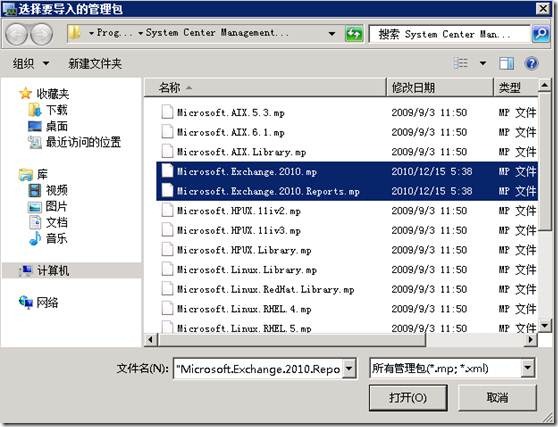
Task: Click date 2010/12/15 5:38 of Exchange.2010.mp
Action: (432, 171)
